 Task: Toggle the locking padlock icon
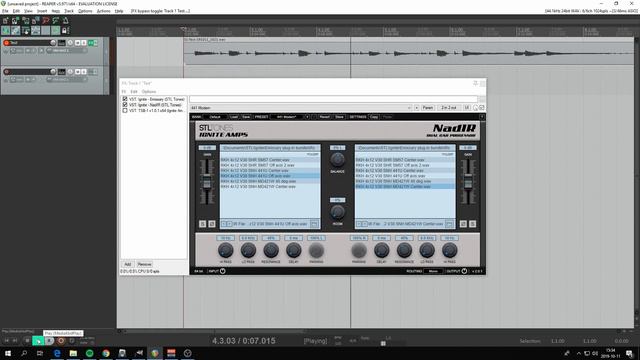(x=65, y=31)
